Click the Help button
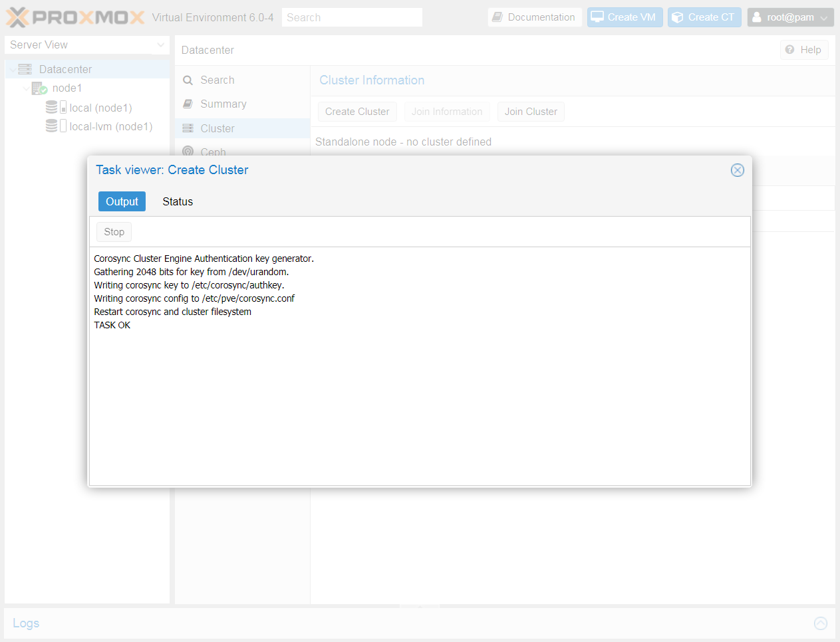Image resolution: width=840 pixels, height=642 pixels. (804, 50)
